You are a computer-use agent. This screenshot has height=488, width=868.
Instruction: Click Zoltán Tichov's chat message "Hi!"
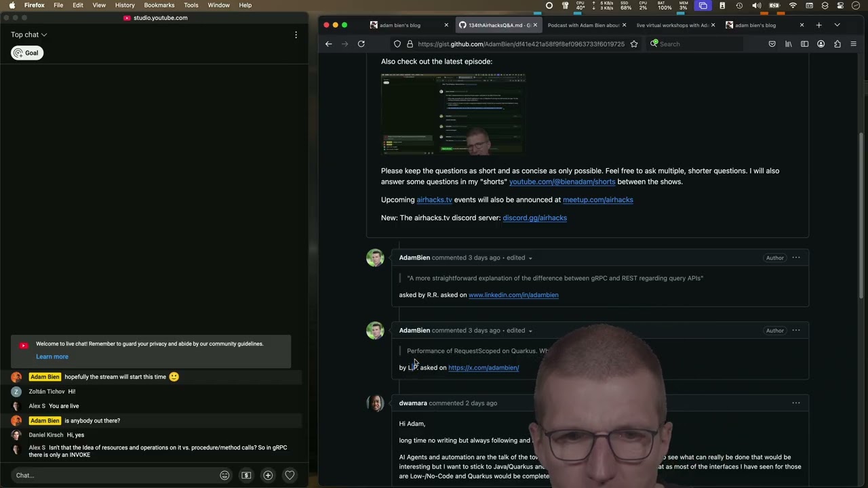pyautogui.click(x=71, y=392)
